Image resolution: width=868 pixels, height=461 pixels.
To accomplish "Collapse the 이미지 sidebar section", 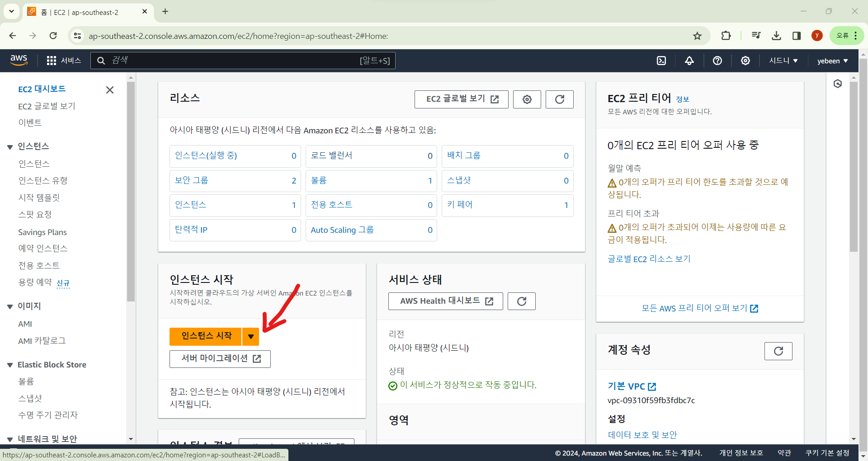I will (10, 307).
